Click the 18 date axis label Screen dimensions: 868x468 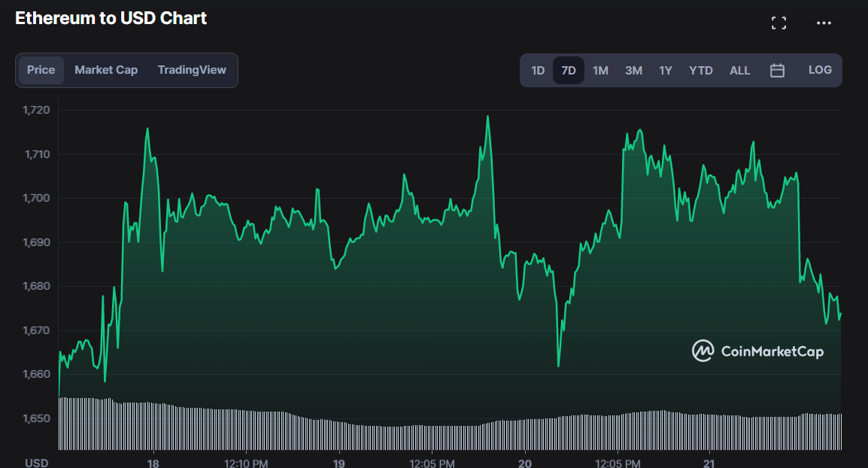[x=153, y=463]
